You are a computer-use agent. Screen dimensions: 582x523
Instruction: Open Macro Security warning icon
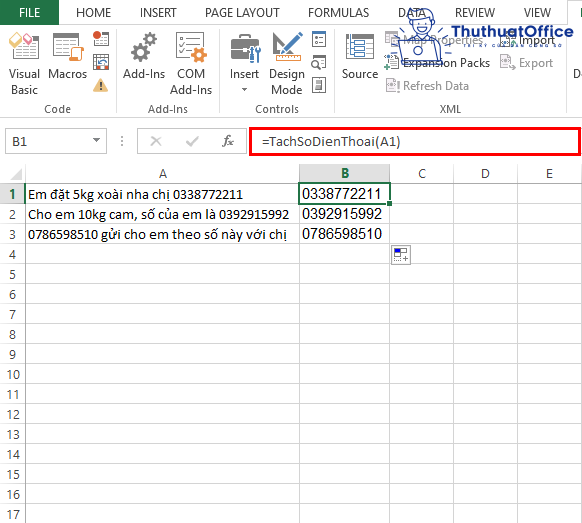(x=101, y=86)
